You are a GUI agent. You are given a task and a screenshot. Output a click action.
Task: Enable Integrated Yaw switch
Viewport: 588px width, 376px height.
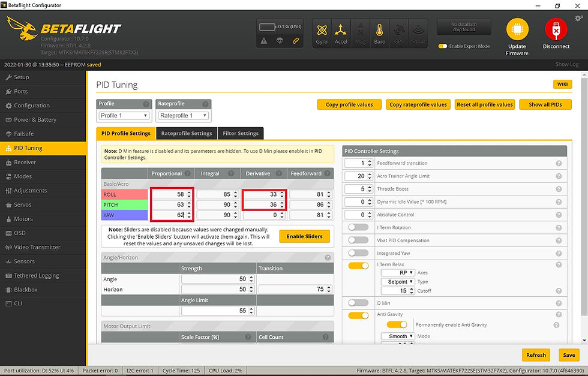pos(358,253)
